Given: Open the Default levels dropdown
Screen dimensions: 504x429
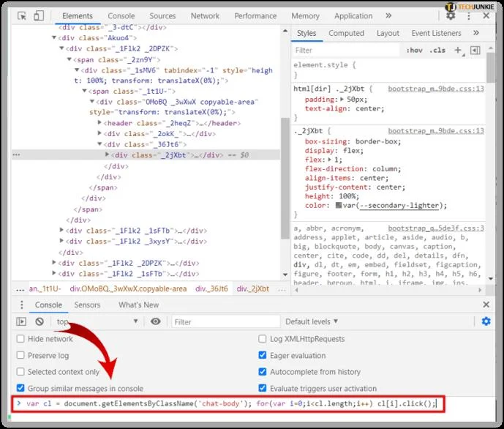Looking at the screenshot, I should coord(312,321).
